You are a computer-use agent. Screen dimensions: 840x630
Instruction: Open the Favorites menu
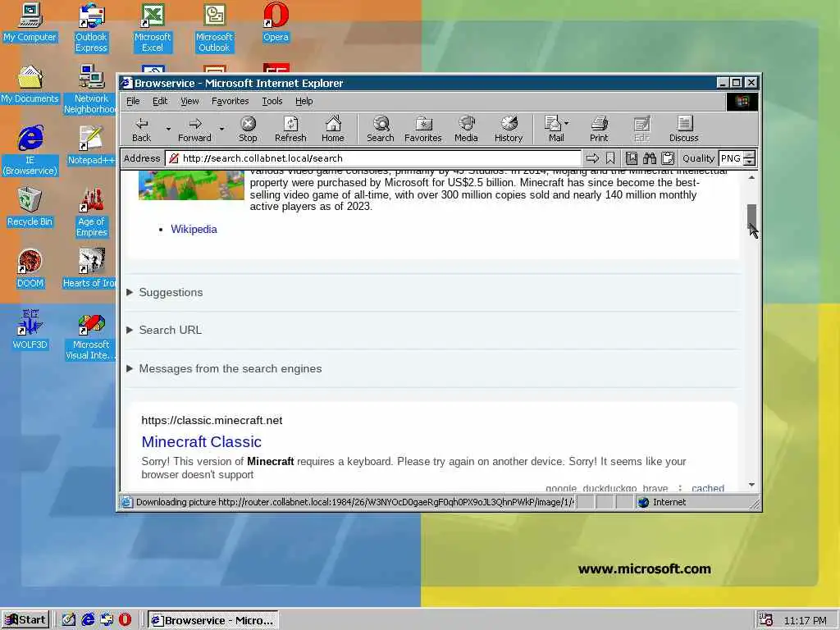[230, 101]
